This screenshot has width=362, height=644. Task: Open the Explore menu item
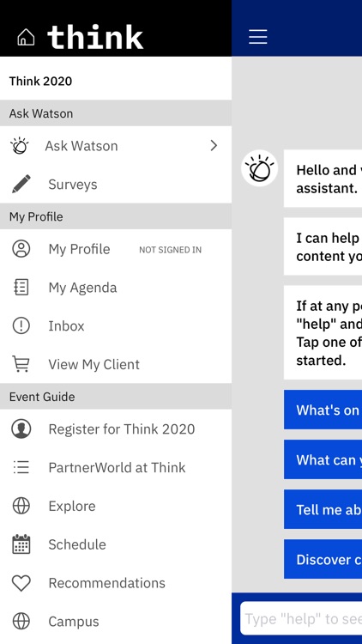click(x=116, y=506)
